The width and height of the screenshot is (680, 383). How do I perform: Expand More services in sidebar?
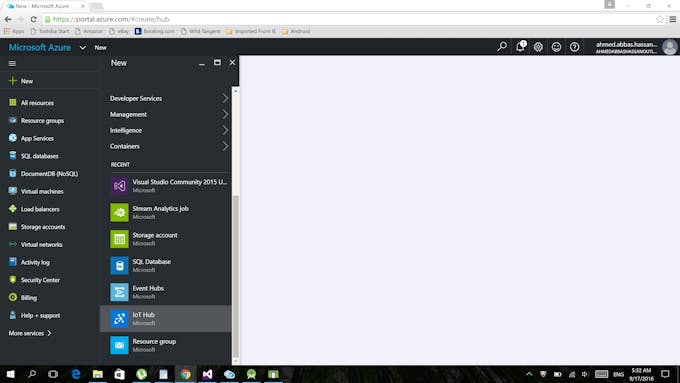30,333
